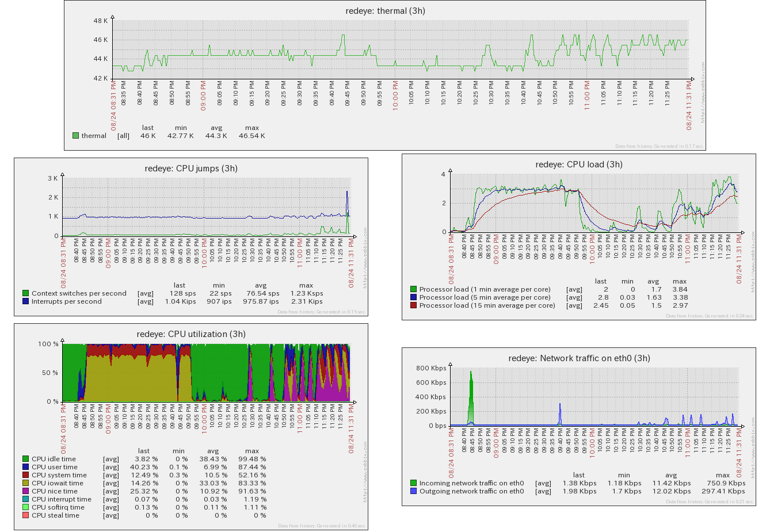Click the 'redeye: CPU jumps (3h)' title

click(191, 169)
